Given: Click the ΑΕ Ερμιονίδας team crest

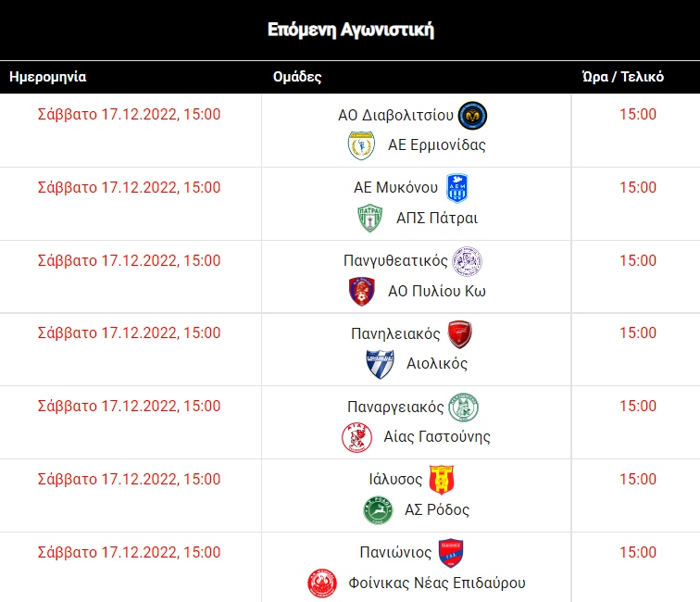Looking at the screenshot, I should coord(361,145).
